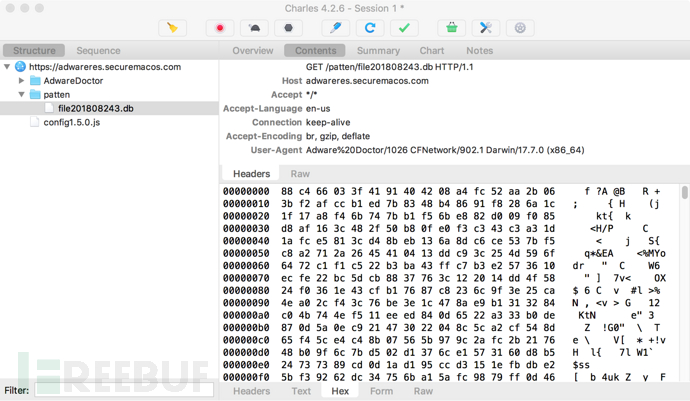Select the AdwareDoctor folder icon

[35, 81]
